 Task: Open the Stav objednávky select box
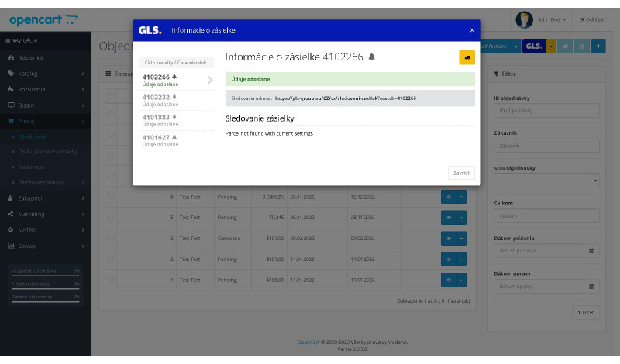(546, 180)
